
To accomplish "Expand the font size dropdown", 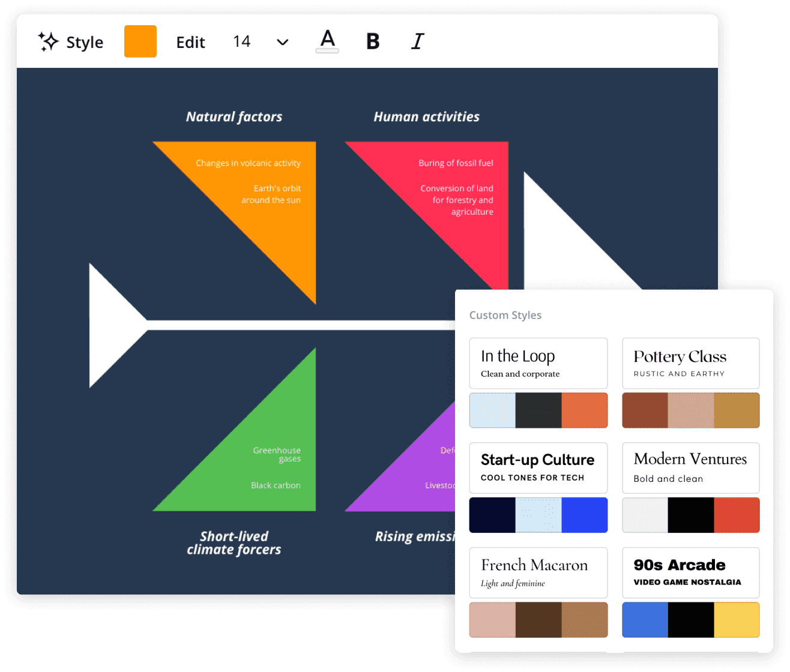I will tap(282, 42).
